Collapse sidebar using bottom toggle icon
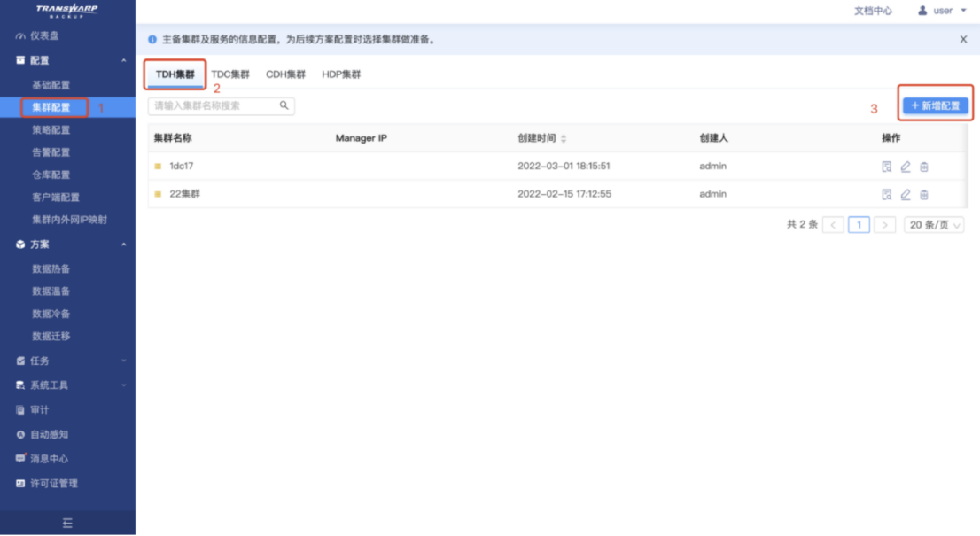 [x=67, y=523]
